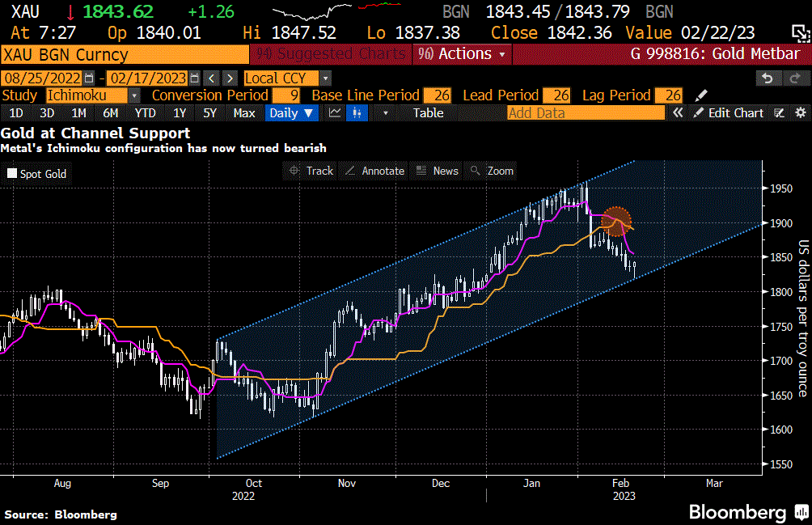Click the Op value 1840.01
Viewport: 812px width, 525px height.
click(168, 33)
